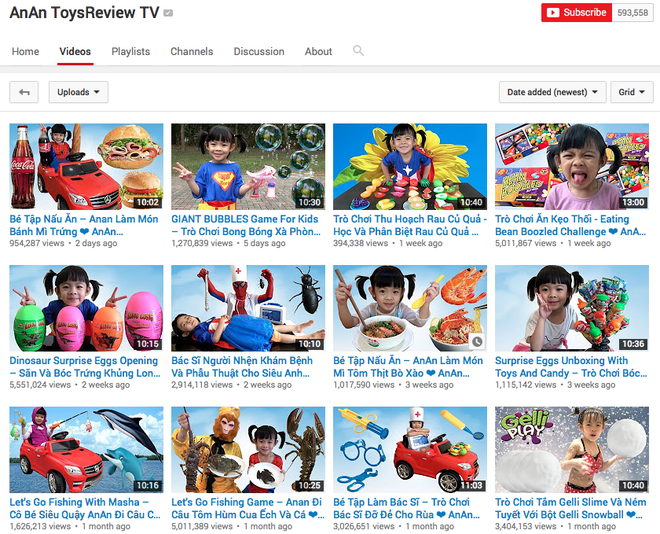Open Eating Bean Boozled Challenge title link
Viewport: 660px width, 534px height.
(570, 225)
